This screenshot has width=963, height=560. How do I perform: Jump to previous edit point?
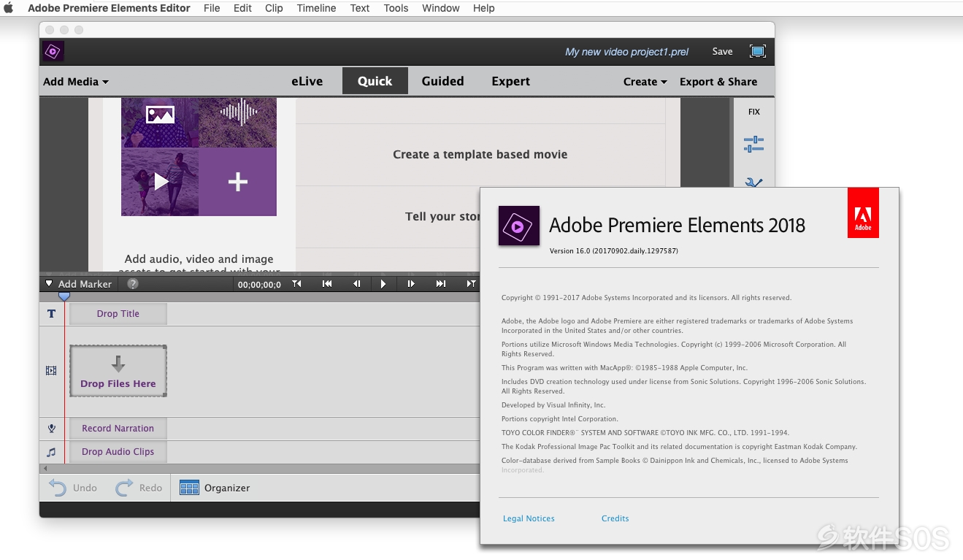[327, 284]
